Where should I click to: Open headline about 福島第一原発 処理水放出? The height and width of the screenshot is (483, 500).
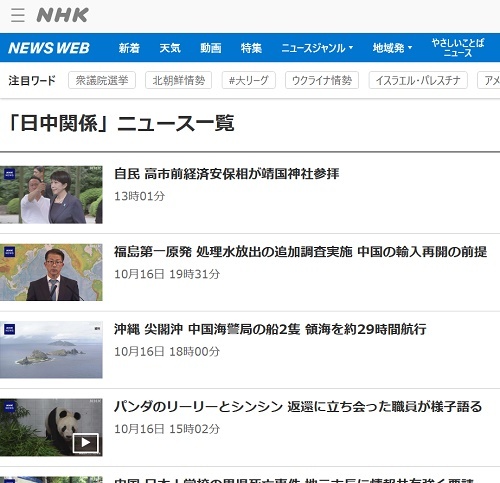coord(301,252)
